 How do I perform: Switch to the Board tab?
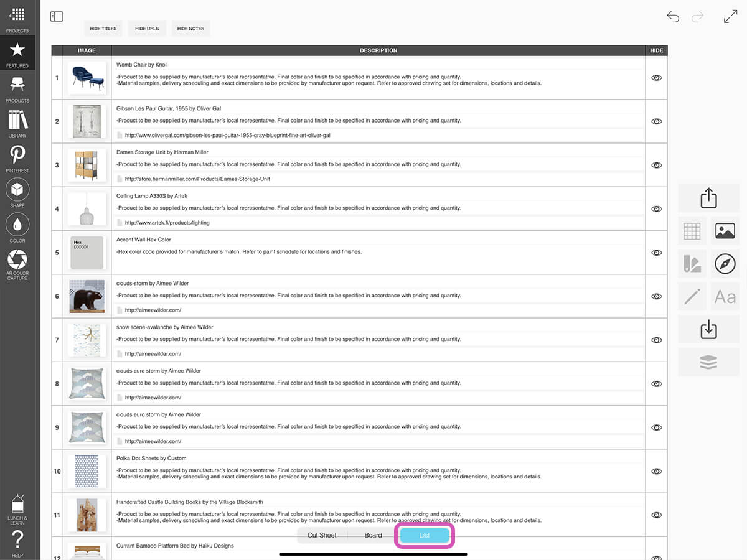click(x=373, y=535)
